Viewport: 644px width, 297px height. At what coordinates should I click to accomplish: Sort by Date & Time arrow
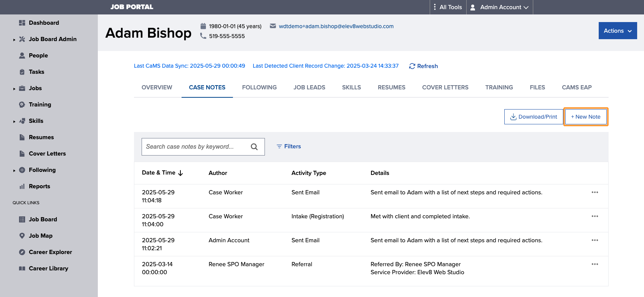point(180,173)
